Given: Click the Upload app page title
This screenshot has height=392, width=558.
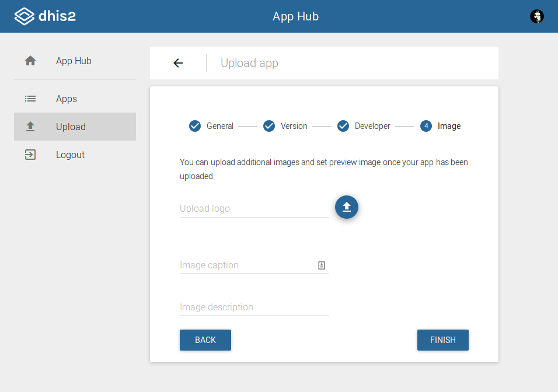Looking at the screenshot, I should tap(249, 63).
